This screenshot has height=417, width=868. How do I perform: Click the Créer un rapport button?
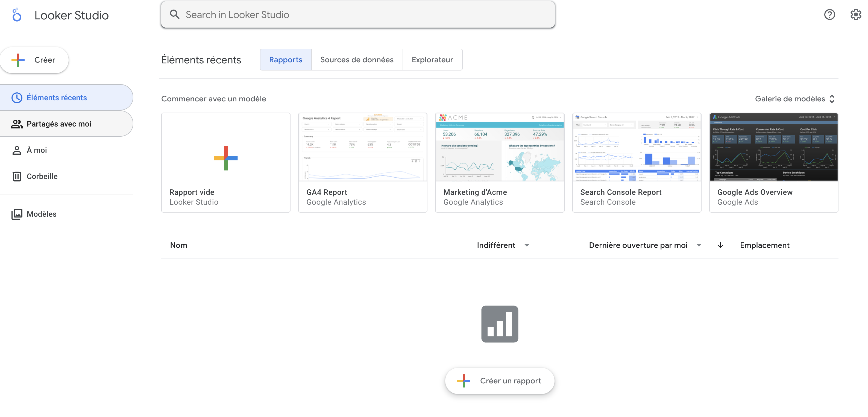499,381
